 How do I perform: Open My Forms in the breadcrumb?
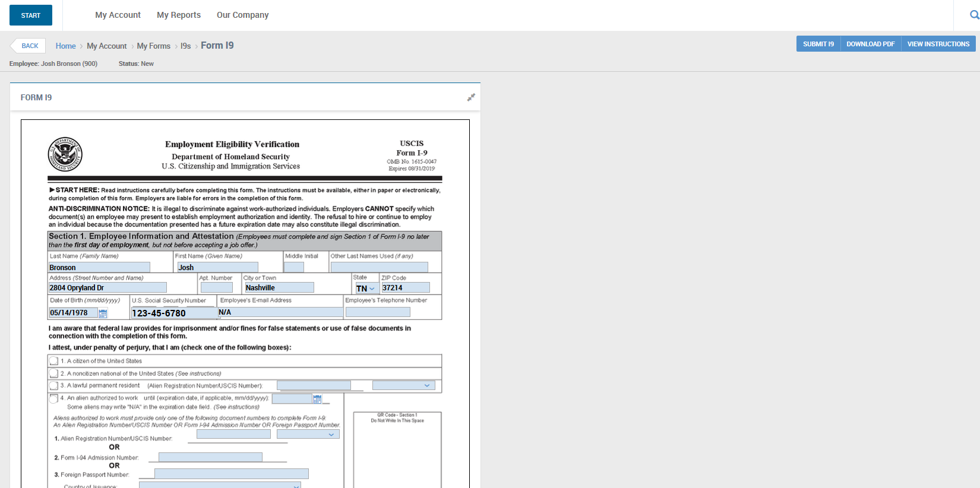click(154, 46)
